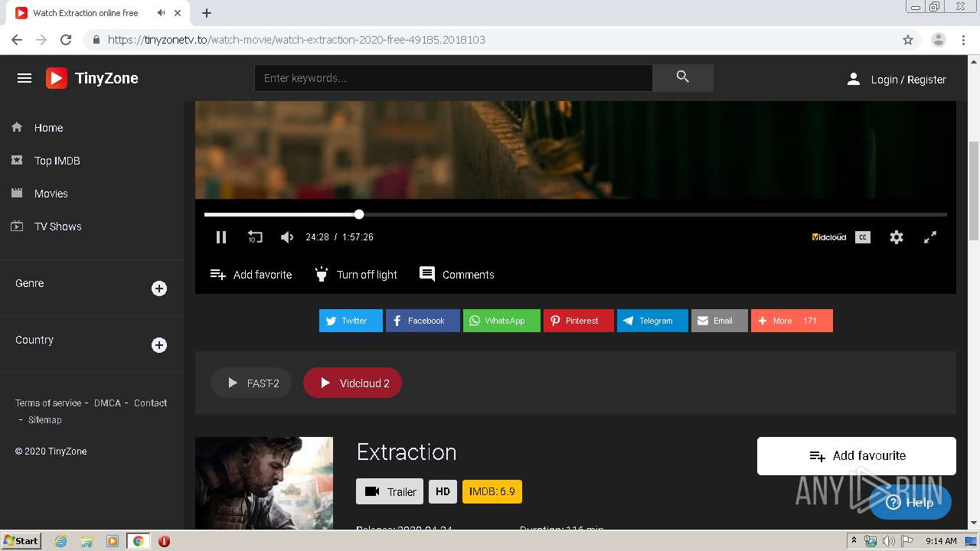Open Login / Register
Screen dimensions: 980x551
point(897,80)
